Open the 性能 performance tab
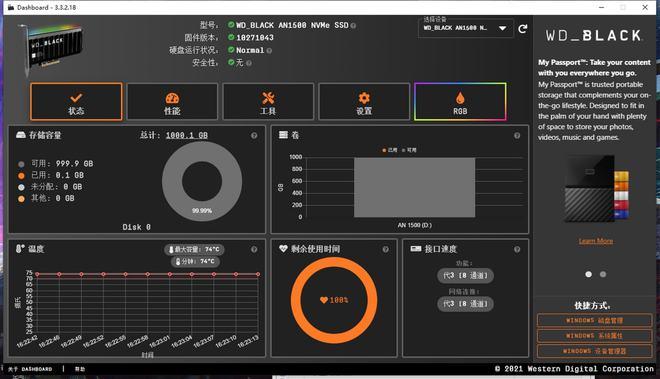This screenshot has width=660, height=379. pyautogui.click(x=172, y=101)
